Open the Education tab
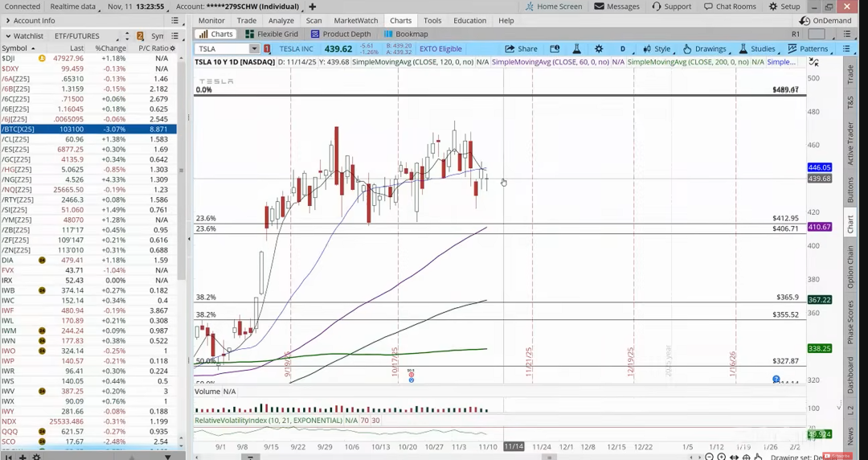Image resolution: width=868 pixels, height=460 pixels. [x=470, y=20]
